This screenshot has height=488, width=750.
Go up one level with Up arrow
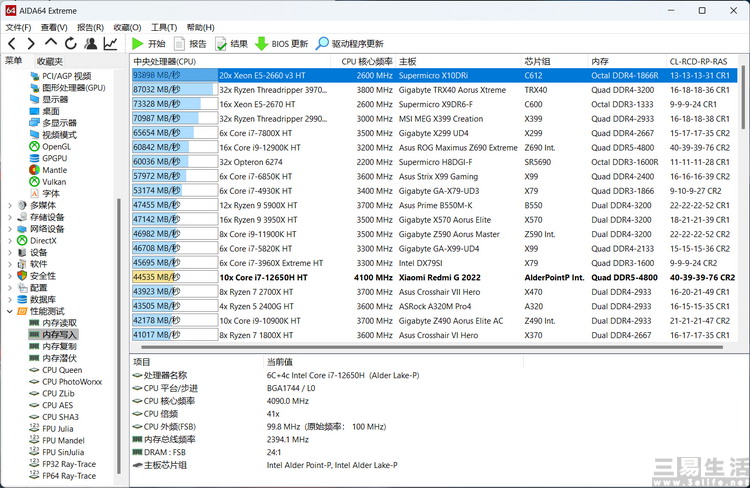(x=51, y=43)
